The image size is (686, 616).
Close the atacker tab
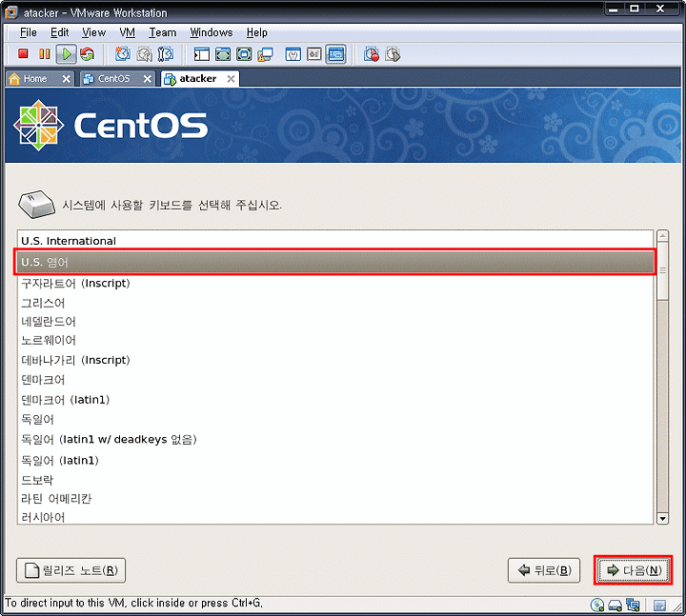[231, 79]
